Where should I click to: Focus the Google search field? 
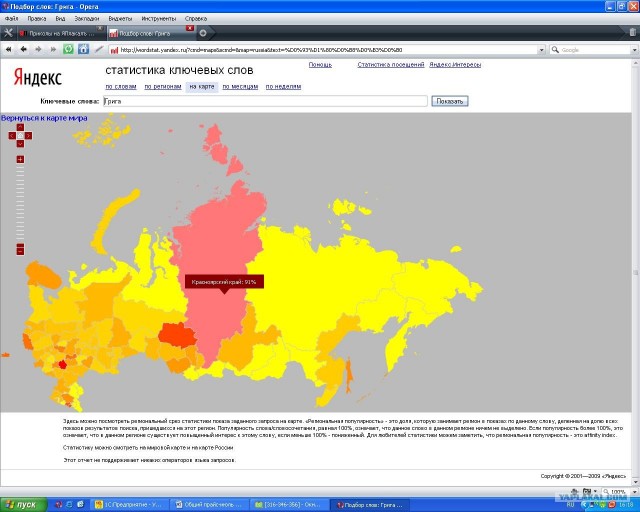click(x=595, y=50)
